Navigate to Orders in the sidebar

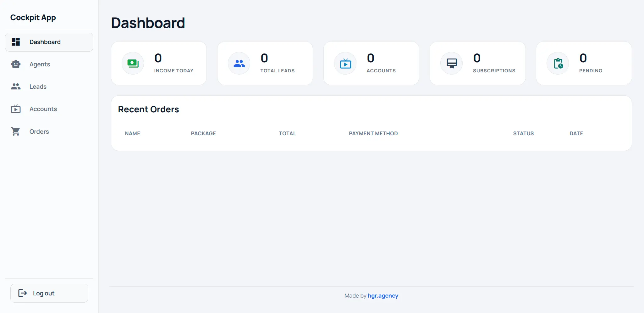coord(39,131)
